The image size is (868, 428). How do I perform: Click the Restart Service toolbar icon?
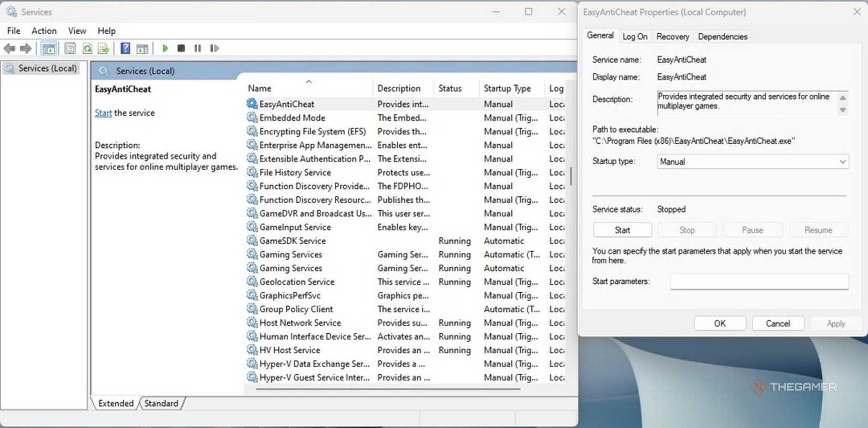pos(214,48)
